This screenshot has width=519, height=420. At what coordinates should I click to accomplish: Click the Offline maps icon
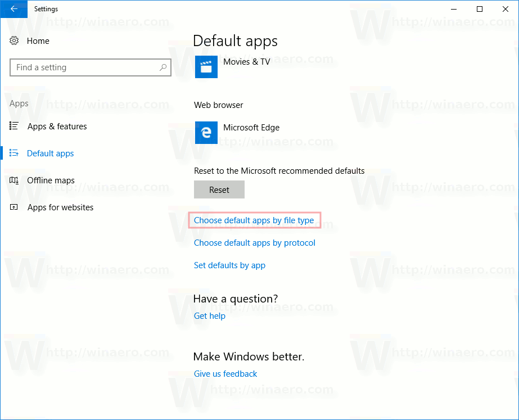click(13, 180)
